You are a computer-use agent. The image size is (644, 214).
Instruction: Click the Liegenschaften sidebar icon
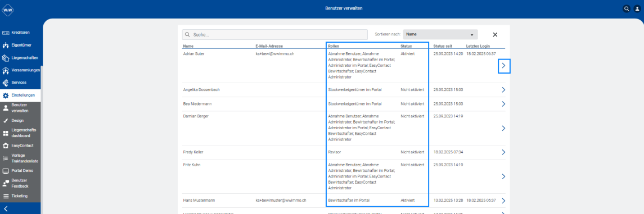click(6, 58)
